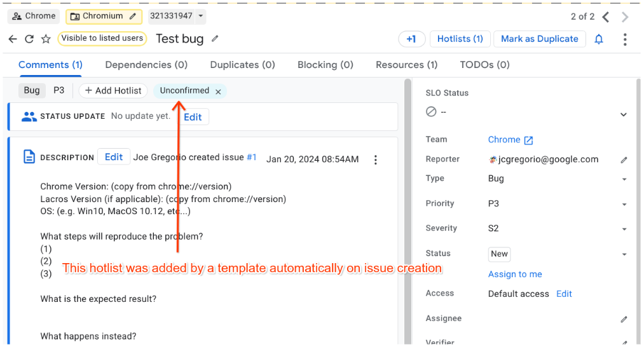Click the notification bell icon
Image resolution: width=644 pixels, height=347 pixels.
598,39
